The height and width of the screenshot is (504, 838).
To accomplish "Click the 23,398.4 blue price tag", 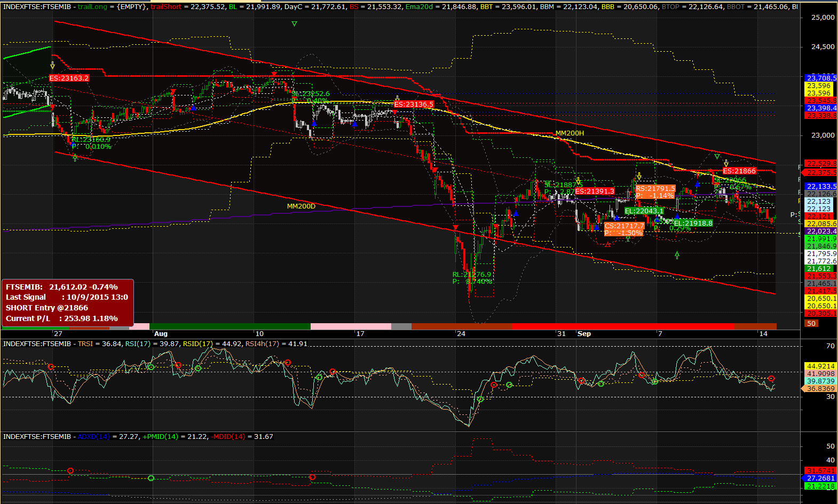I will pos(821,108).
